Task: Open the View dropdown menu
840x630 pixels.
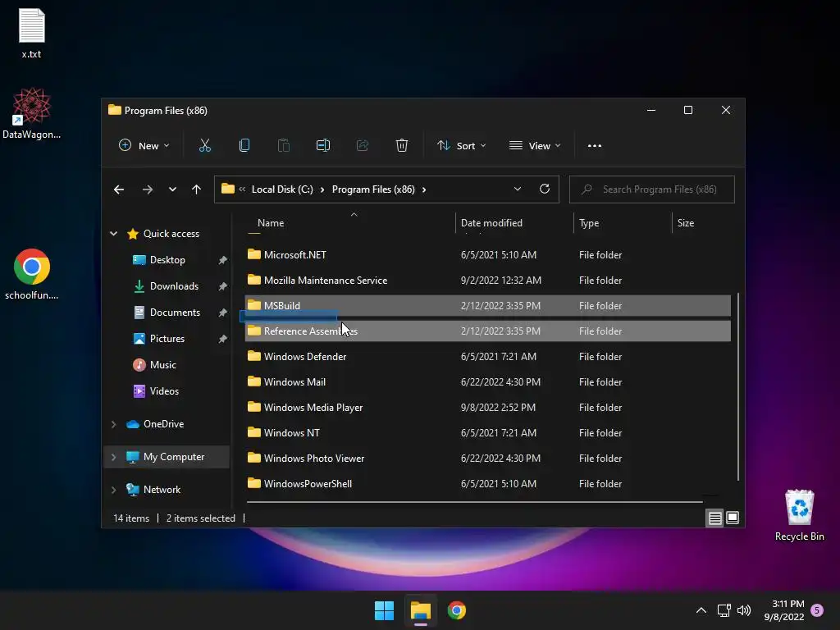Action: click(x=535, y=146)
